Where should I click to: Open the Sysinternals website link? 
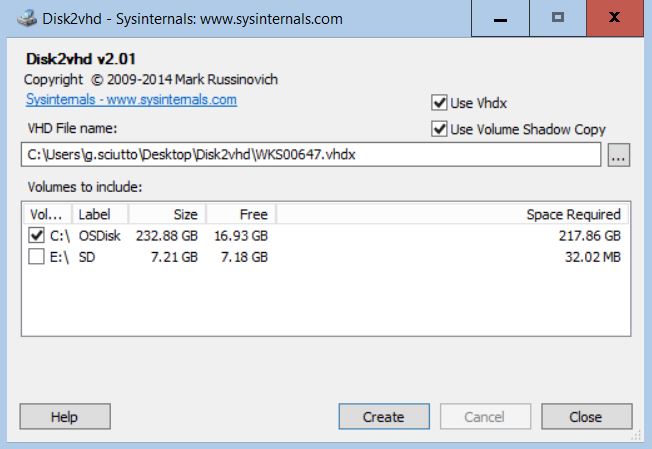(131, 99)
